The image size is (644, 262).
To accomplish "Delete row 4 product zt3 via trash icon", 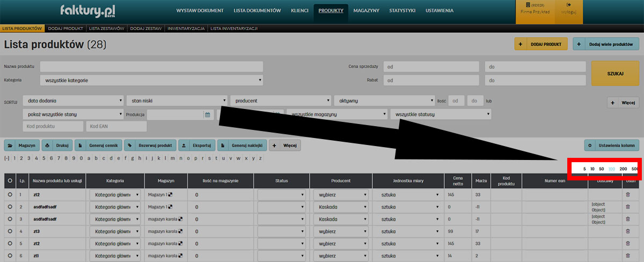I will 628,231.
